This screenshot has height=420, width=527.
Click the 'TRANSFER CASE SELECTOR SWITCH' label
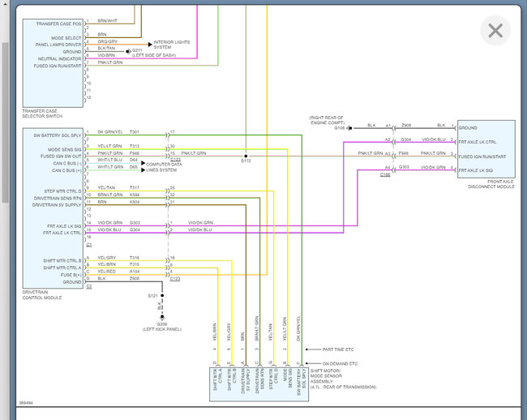[42, 114]
